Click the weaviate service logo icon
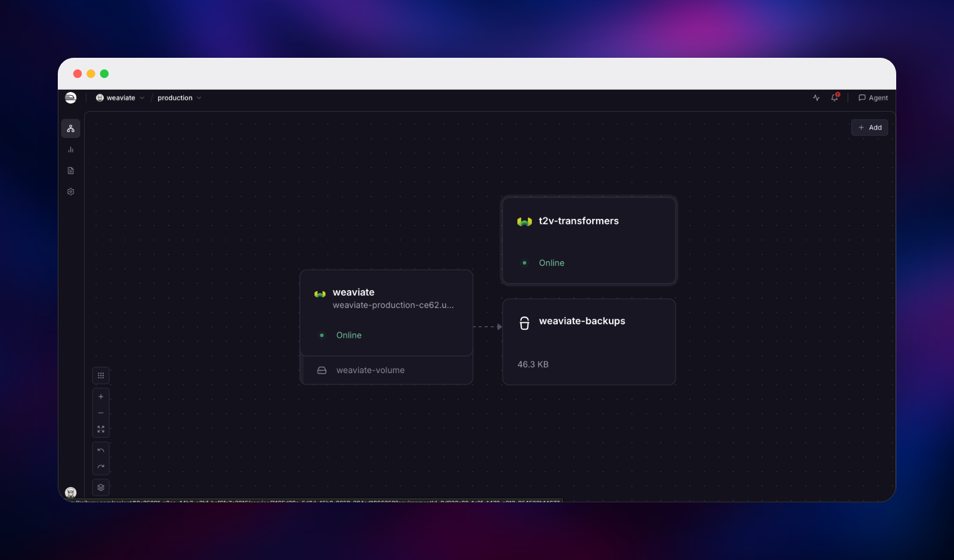This screenshot has width=954, height=560. [320, 293]
